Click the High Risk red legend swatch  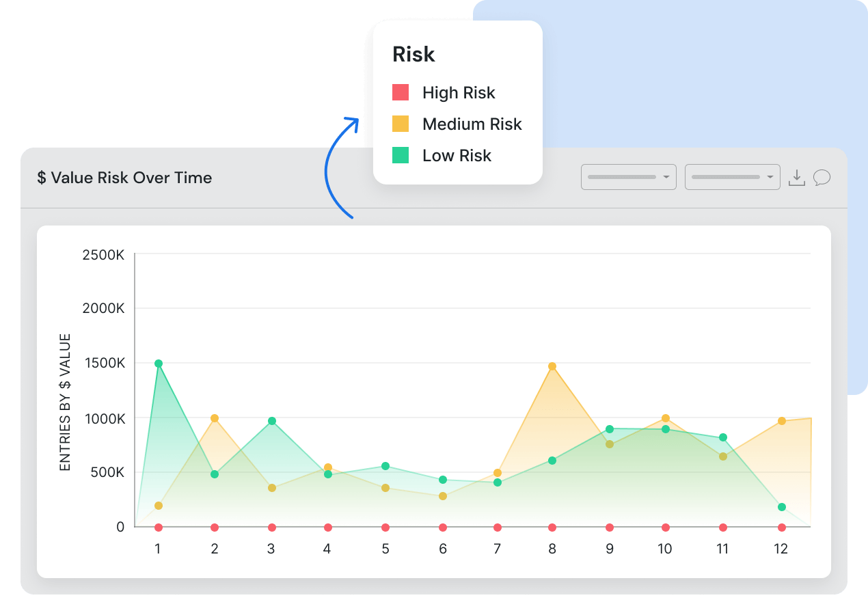tap(401, 92)
